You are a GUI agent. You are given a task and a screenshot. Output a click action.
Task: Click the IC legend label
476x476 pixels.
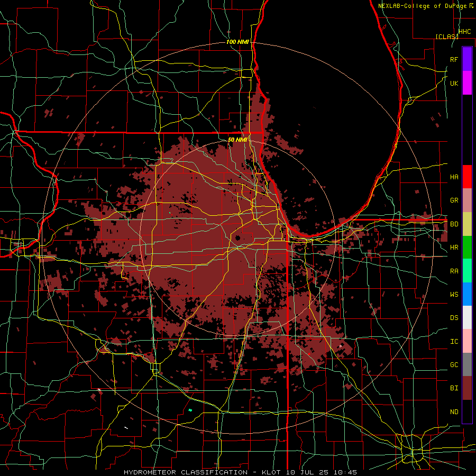point(454,342)
